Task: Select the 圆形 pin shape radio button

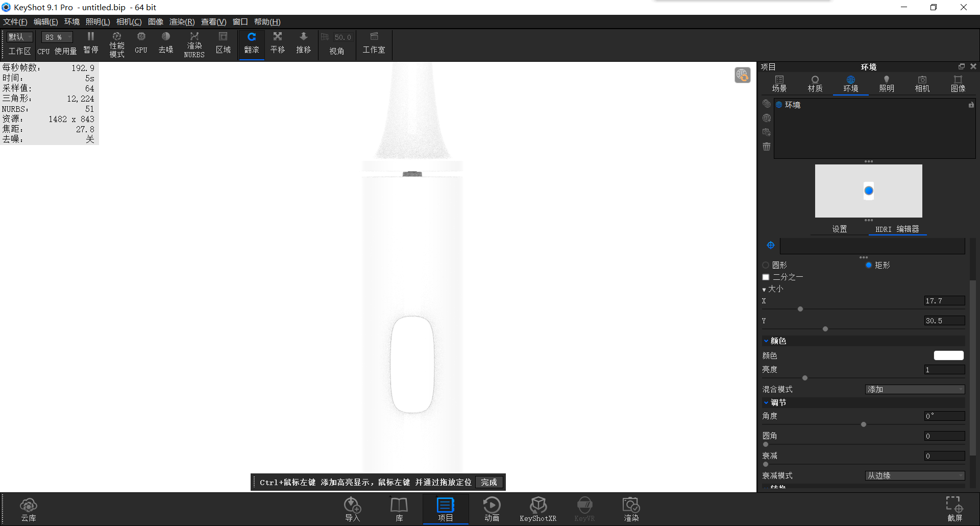Action: 766,265
